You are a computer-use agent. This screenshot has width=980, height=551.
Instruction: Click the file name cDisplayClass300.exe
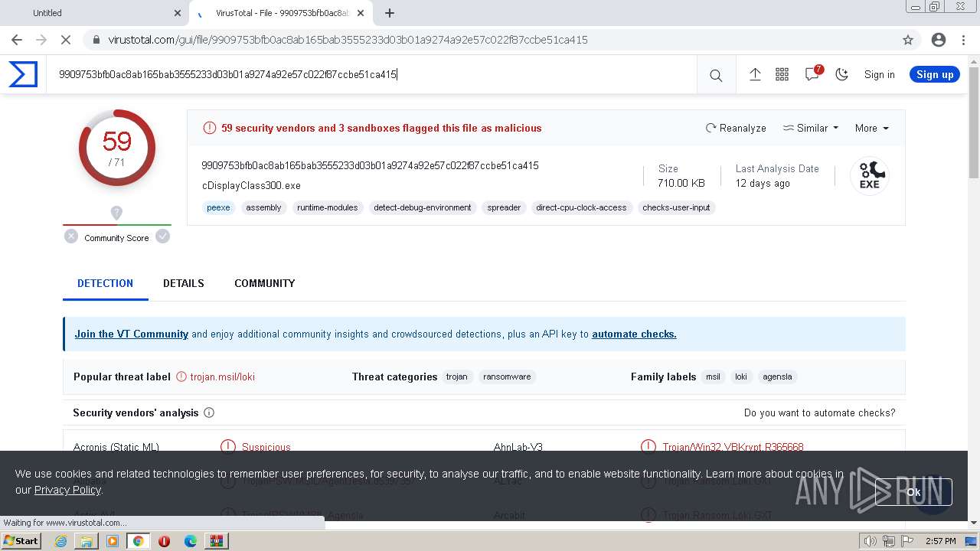coord(251,185)
